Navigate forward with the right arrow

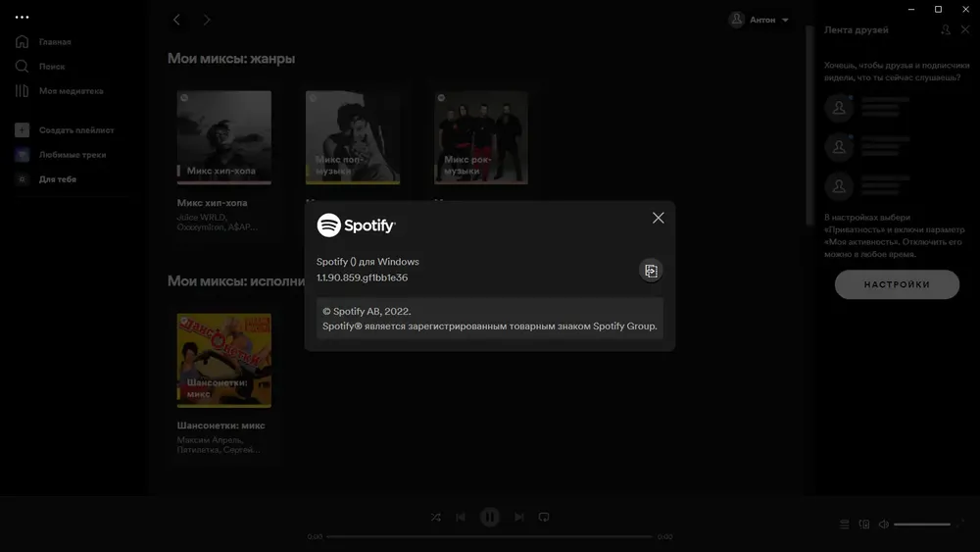pyautogui.click(x=207, y=20)
